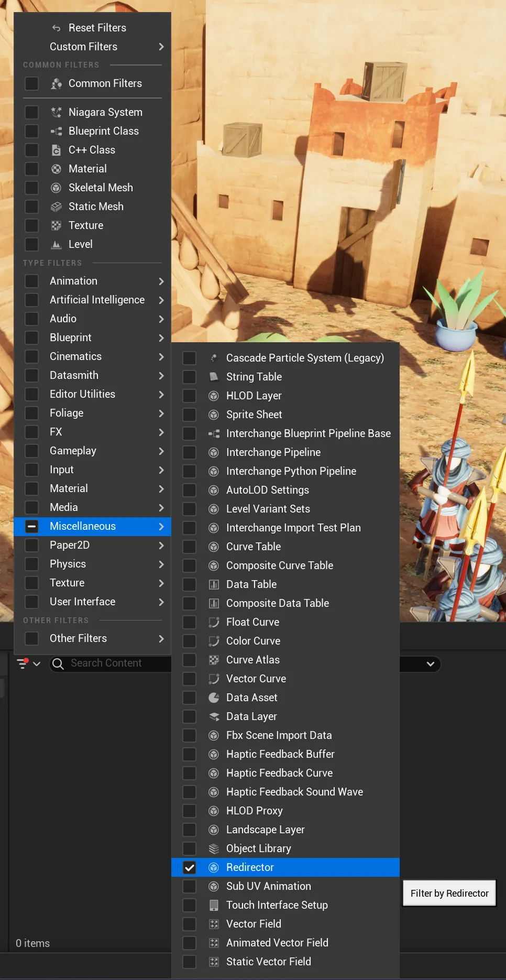
Task: Select the Color Curve entry
Action: tap(285, 641)
